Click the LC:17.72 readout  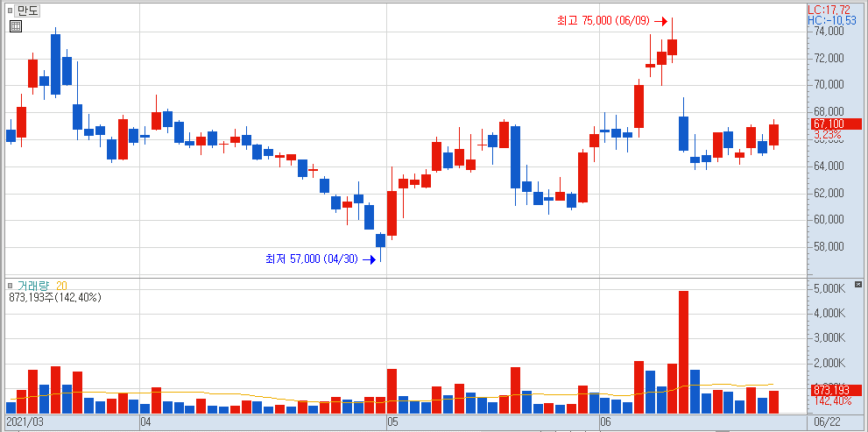829,10
